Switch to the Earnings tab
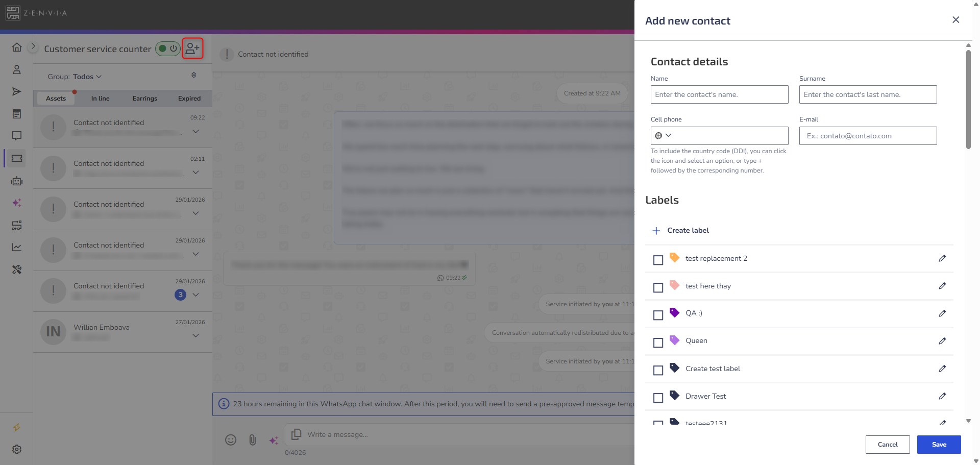This screenshot has height=465, width=980. click(x=145, y=99)
